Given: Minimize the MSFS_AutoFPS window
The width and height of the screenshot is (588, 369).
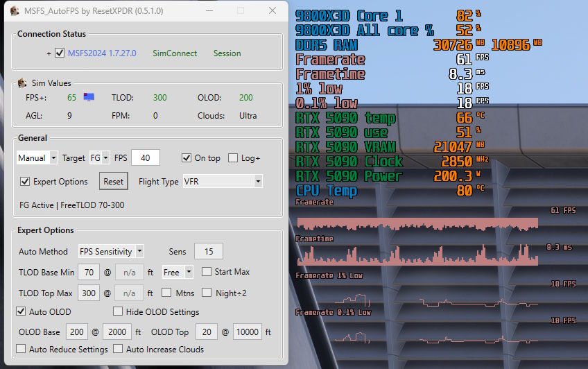Looking at the screenshot, I should (209, 11).
